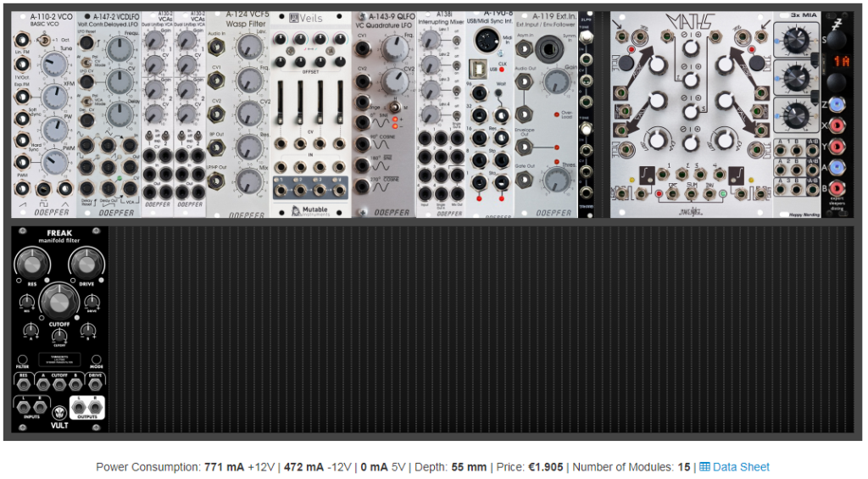Viewport: 868px width, 479px height.
Task: Click the Gate Out jack on A-119
Action: (x=524, y=180)
